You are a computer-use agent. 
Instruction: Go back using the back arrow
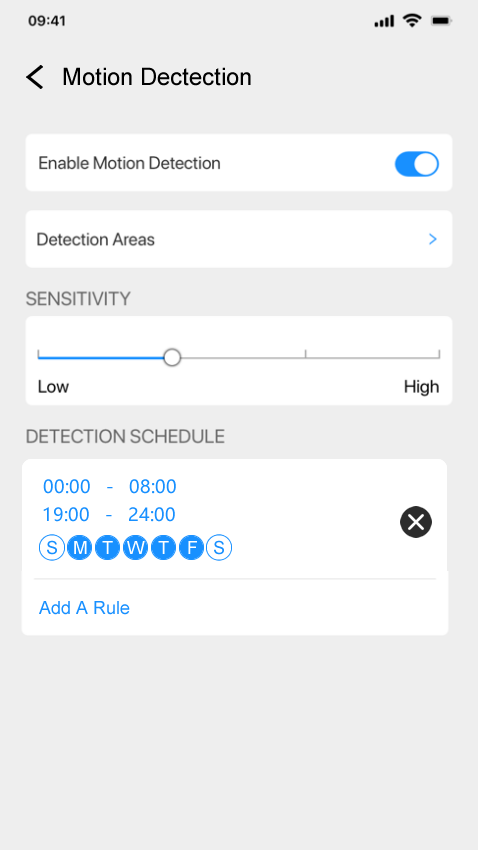[35, 77]
